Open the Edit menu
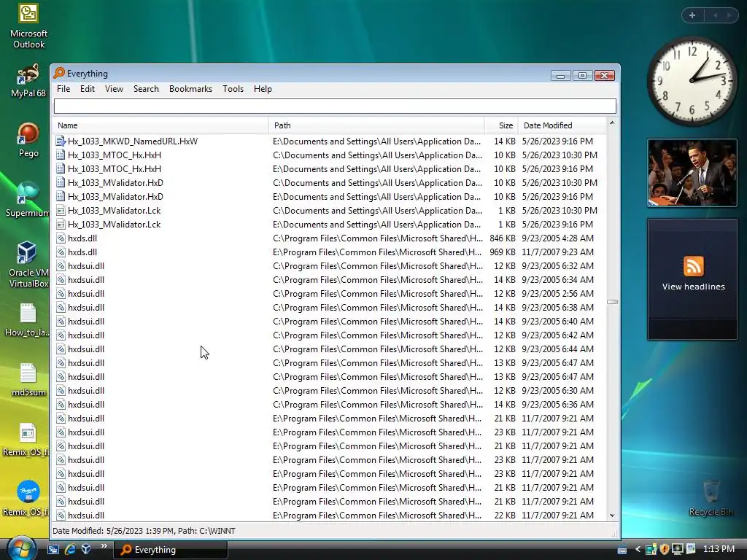 pos(88,89)
